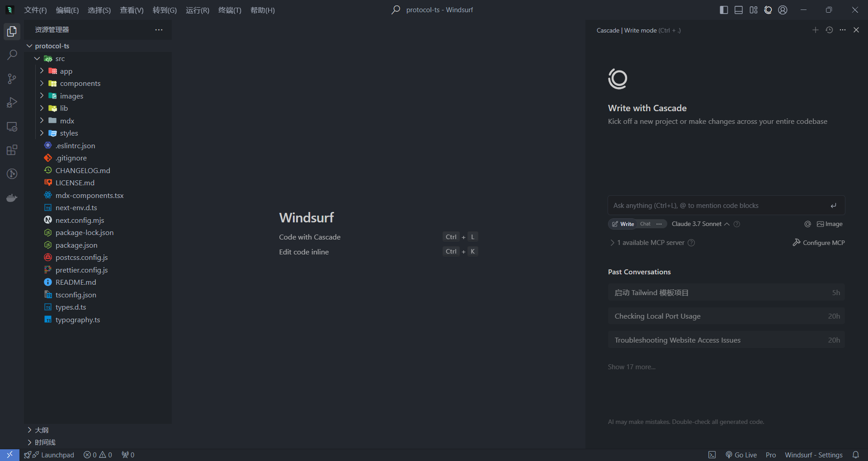Viewport: 868px width, 461px height.
Task: Click help icon next to model selector
Action: coord(737,224)
